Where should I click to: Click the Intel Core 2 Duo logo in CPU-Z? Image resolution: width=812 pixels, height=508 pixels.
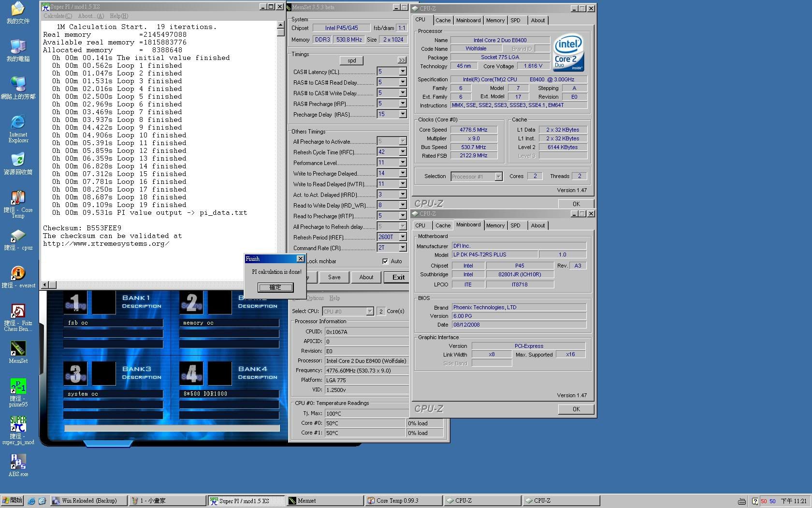pyautogui.click(x=568, y=52)
